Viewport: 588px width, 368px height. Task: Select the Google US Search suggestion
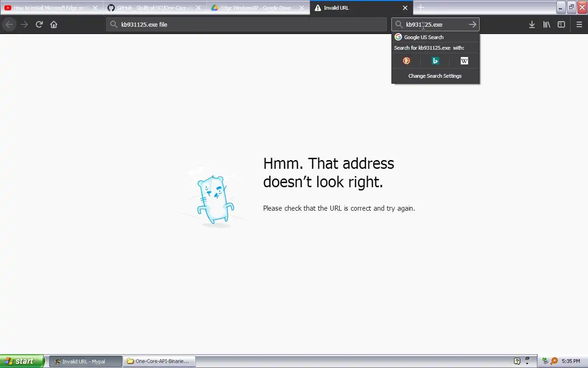point(435,37)
